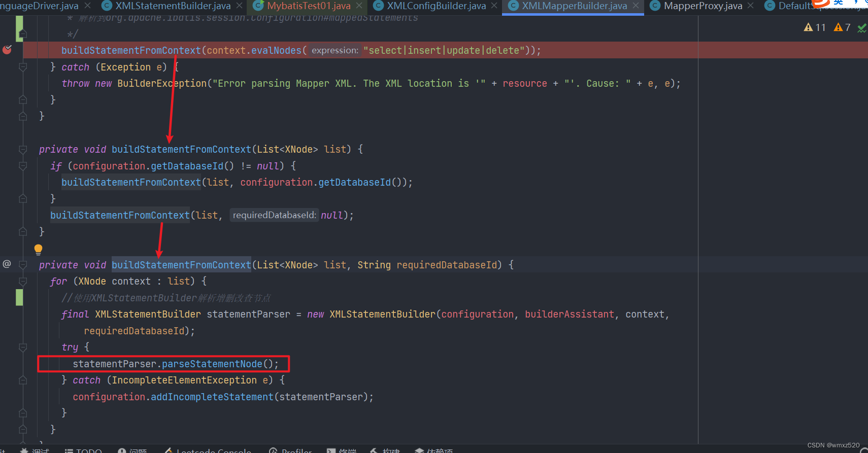Screen dimensions: 868x453
Task: Click the class icon on XMLMapperBuilder.java tab
Action: [x=513, y=6]
